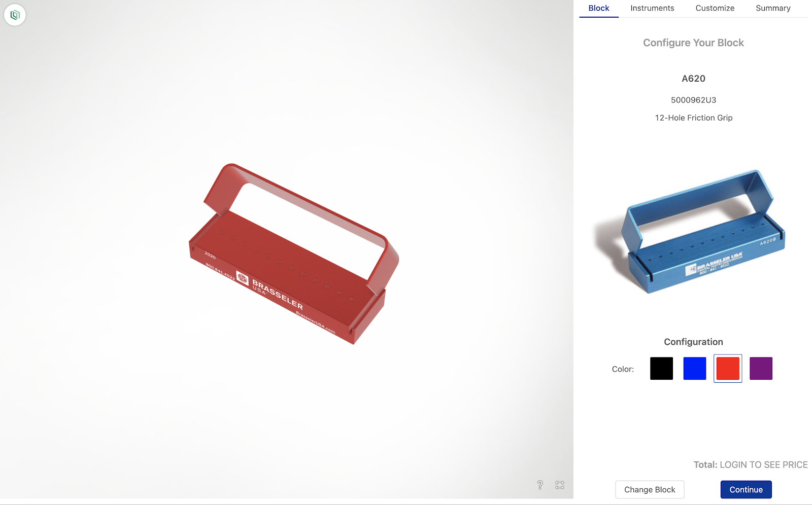Click the Continue button
812x505 pixels.
click(x=746, y=490)
